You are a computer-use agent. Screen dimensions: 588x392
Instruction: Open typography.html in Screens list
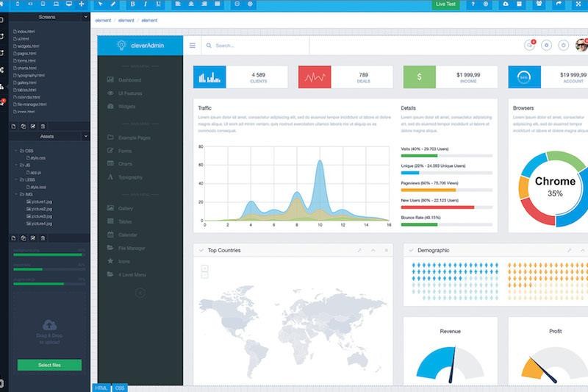tap(29, 76)
